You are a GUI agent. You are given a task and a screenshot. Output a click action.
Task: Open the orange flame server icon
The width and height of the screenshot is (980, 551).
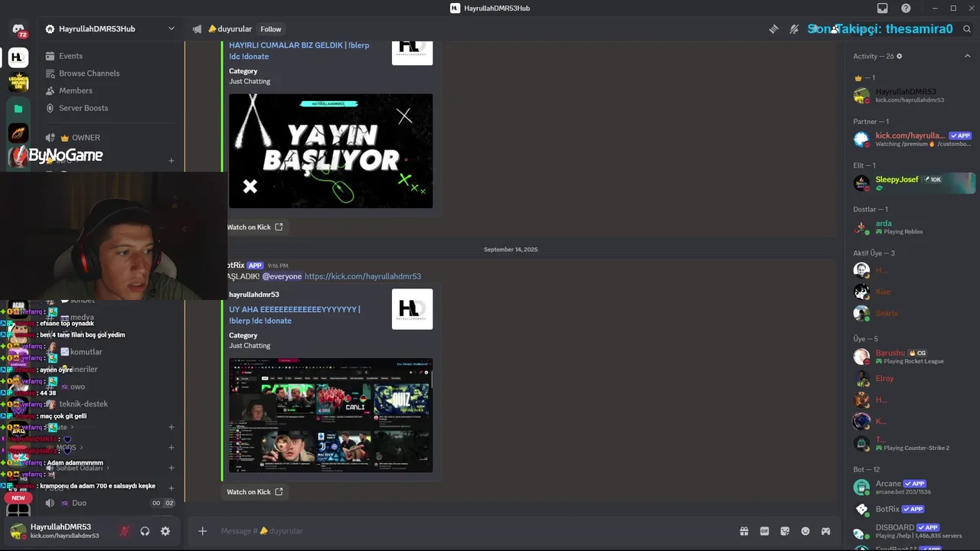18,134
